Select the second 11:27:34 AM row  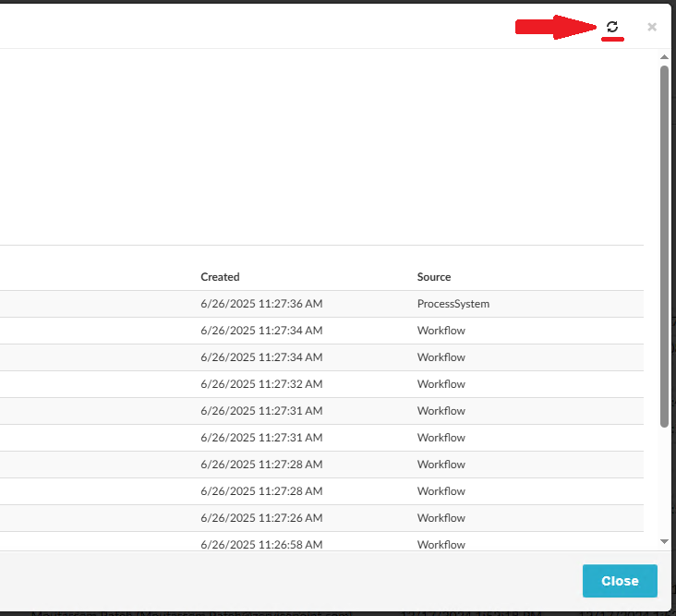click(261, 357)
